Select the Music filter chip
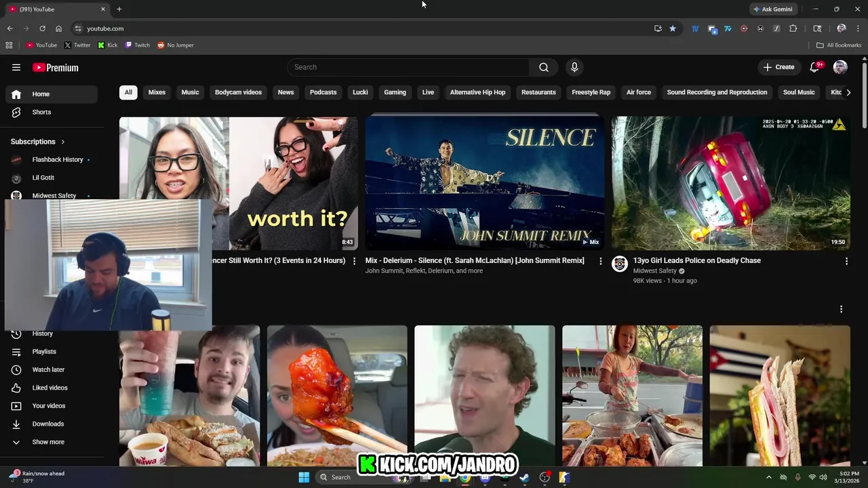868x488 pixels. coord(190,92)
